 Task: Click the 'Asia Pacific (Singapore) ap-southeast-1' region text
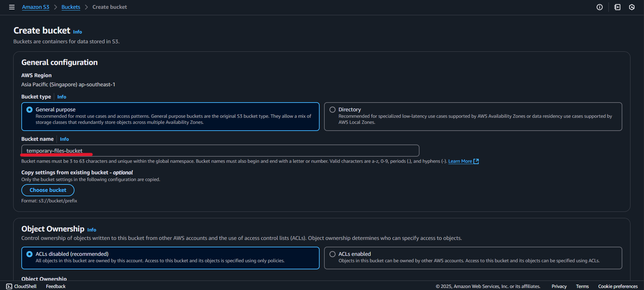click(x=68, y=85)
